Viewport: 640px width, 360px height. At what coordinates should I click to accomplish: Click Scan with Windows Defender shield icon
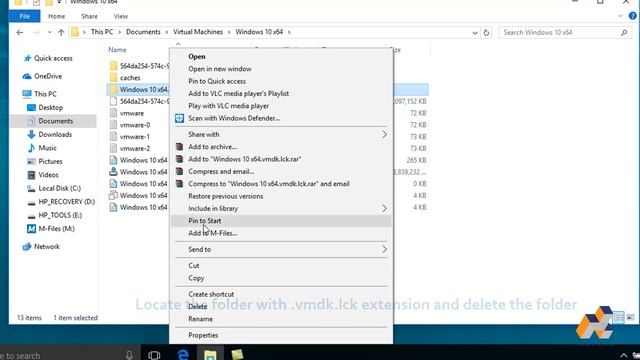click(180, 118)
